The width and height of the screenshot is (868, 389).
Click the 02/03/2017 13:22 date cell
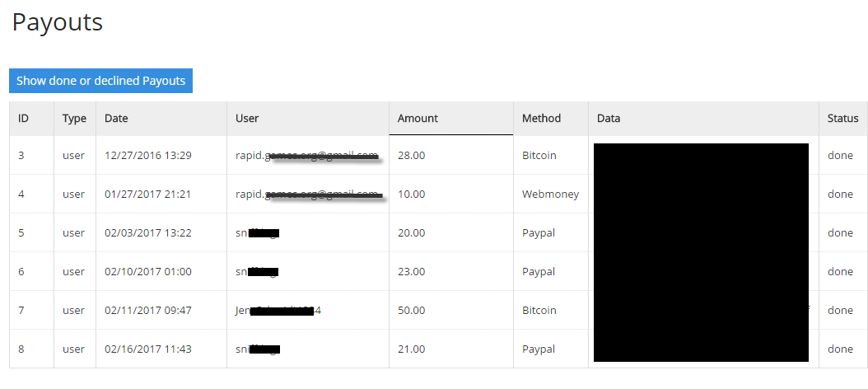click(148, 233)
